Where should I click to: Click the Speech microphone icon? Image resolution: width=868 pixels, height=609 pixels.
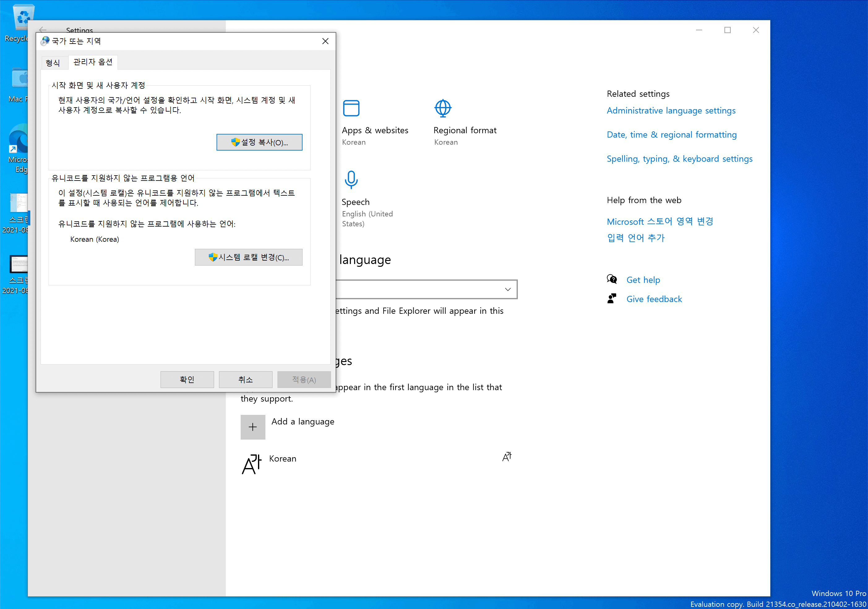click(351, 179)
